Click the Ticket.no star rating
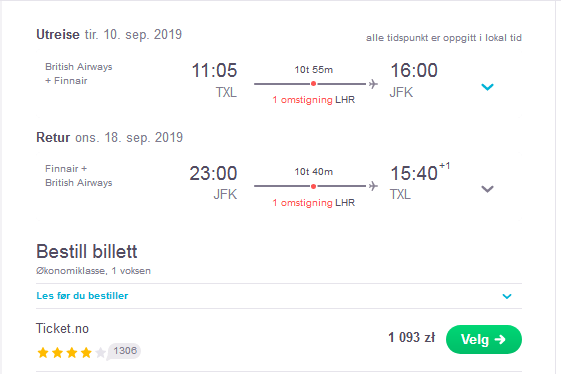This screenshot has width=561, height=374. click(72, 353)
